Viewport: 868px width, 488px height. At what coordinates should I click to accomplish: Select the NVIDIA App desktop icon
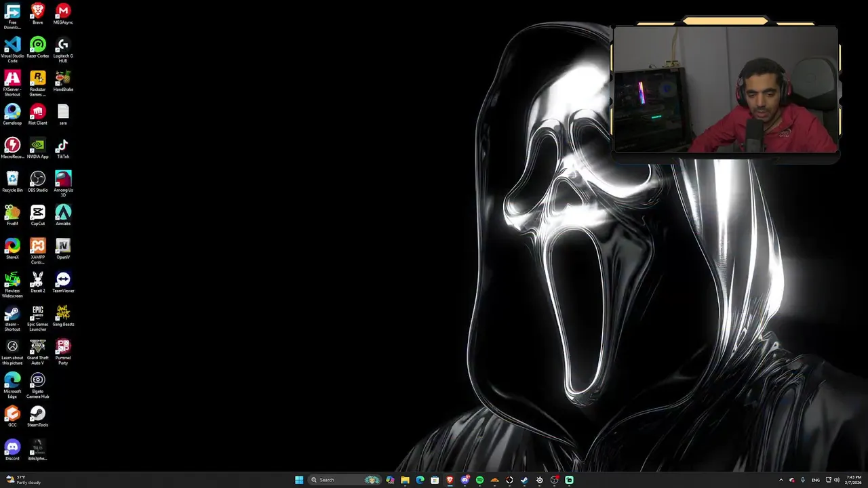tap(37, 148)
